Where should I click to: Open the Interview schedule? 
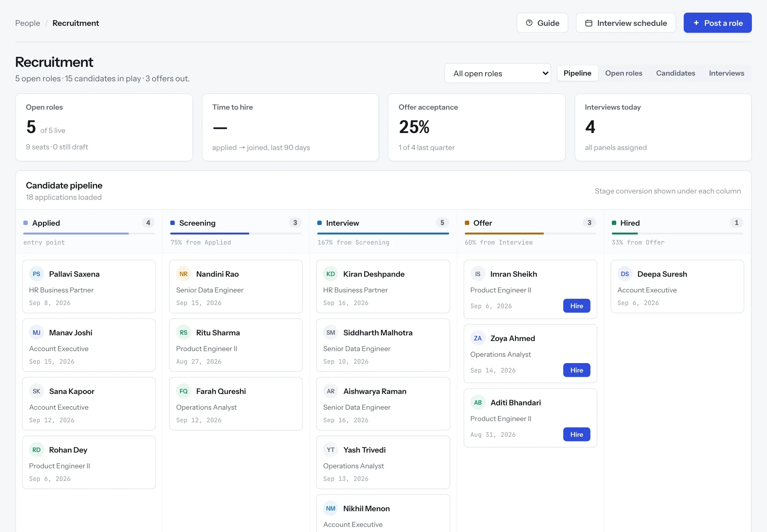click(x=626, y=23)
